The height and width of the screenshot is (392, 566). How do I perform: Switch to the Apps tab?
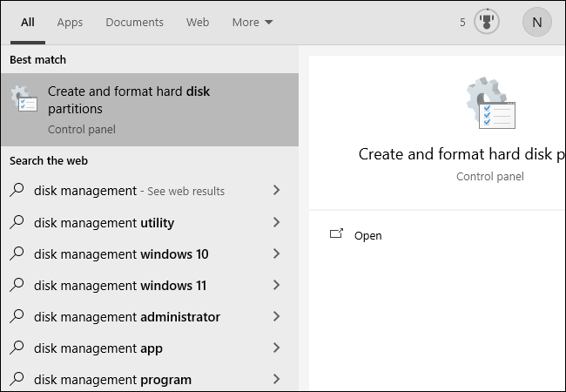pos(70,23)
